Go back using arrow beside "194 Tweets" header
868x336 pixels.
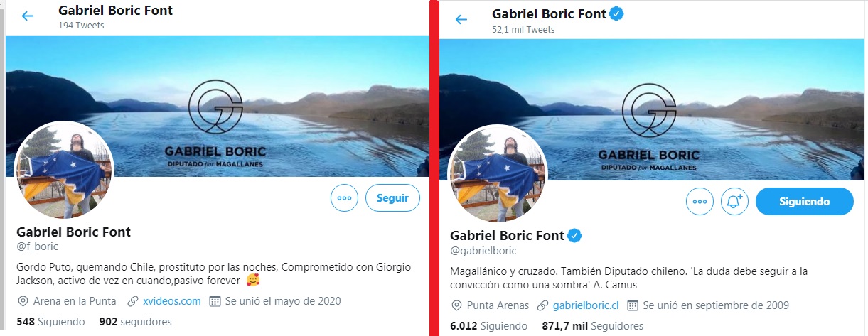point(28,16)
